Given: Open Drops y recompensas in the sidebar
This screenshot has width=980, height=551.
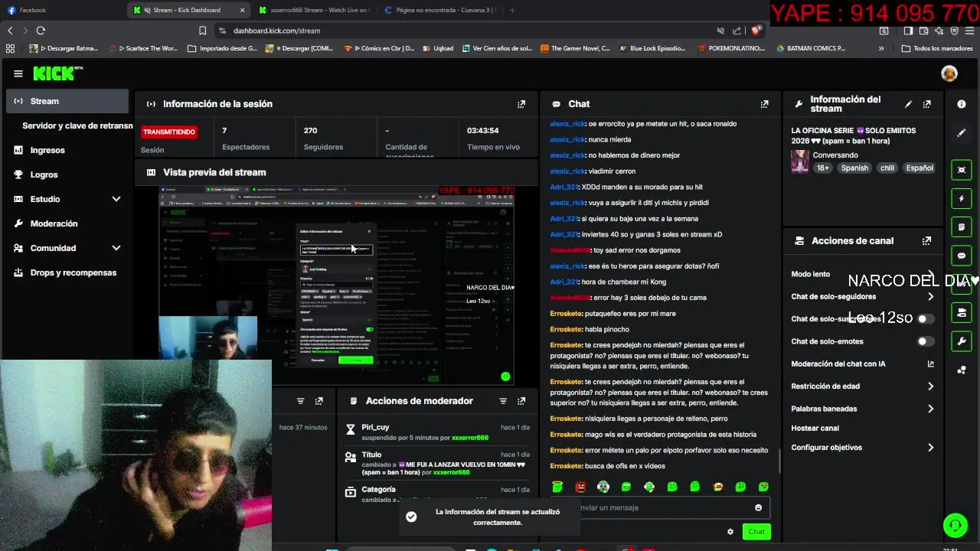Looking at the screenshot, I should point(73,272).
